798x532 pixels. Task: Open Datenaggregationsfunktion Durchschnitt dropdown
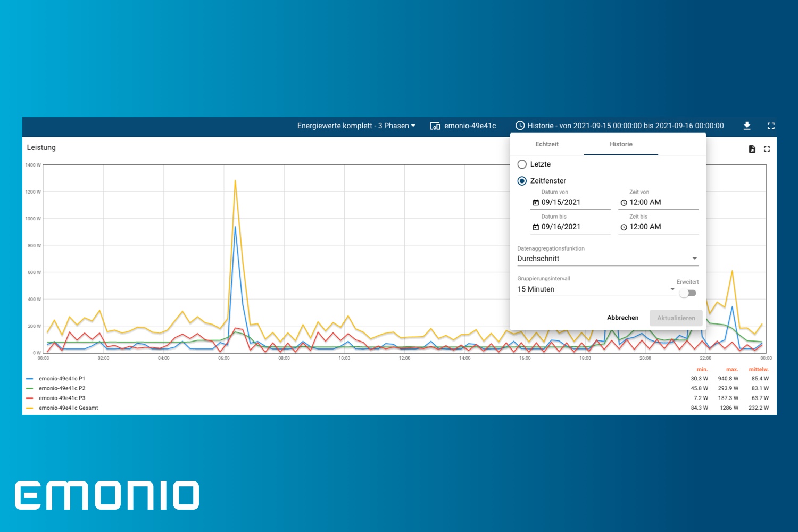608,259
